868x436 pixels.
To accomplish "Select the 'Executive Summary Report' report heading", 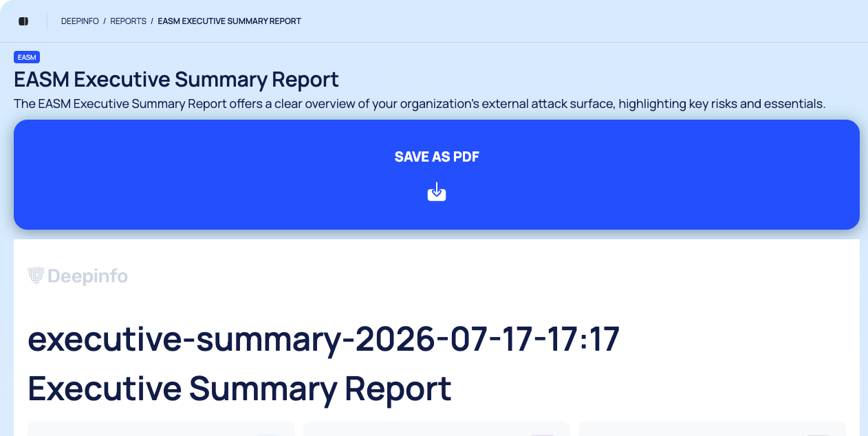I will pos(239,389).
